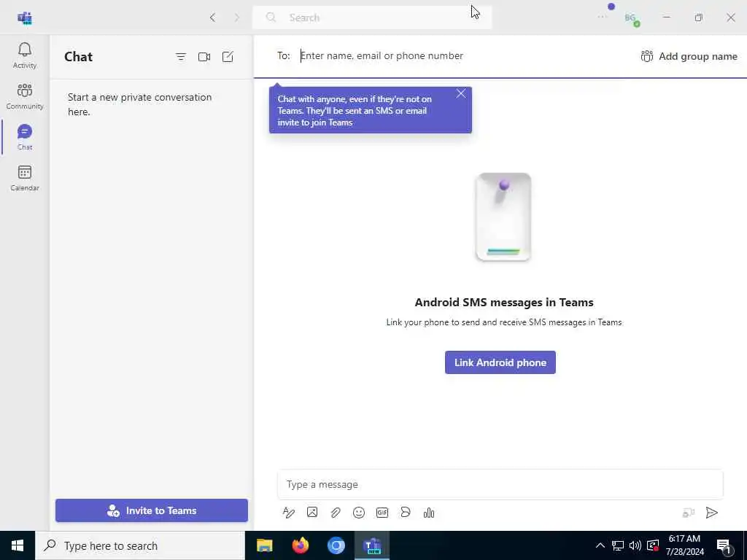The image size is (747, 560).
Task: Open the Community section in sidebar
Action: [x=25, y=97]
